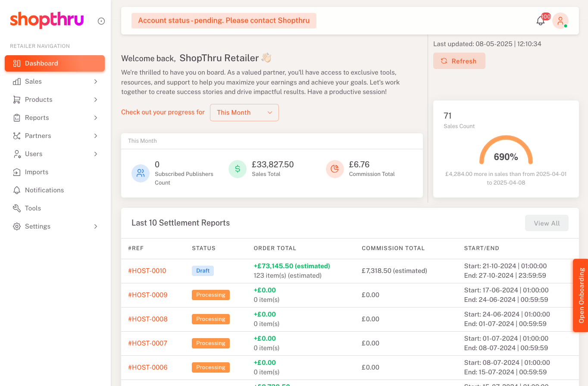Click the Tools wrench icon

tap(17, 208)
